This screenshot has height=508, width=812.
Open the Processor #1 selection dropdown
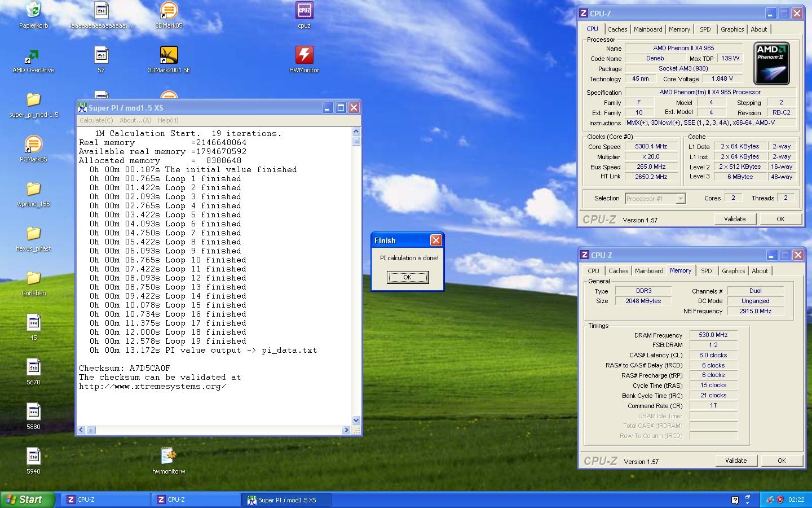click(681, 198)
